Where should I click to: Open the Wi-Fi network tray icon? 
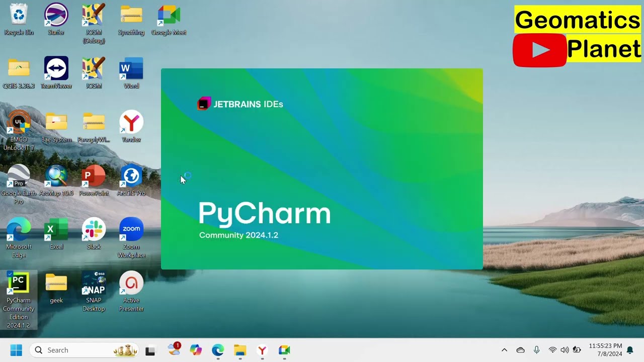tap(552, 350)
